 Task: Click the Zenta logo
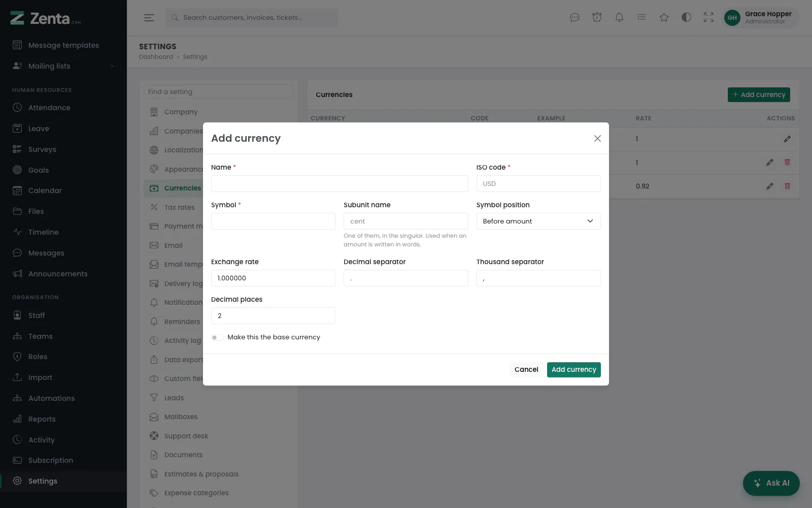[x=45, y=19]
